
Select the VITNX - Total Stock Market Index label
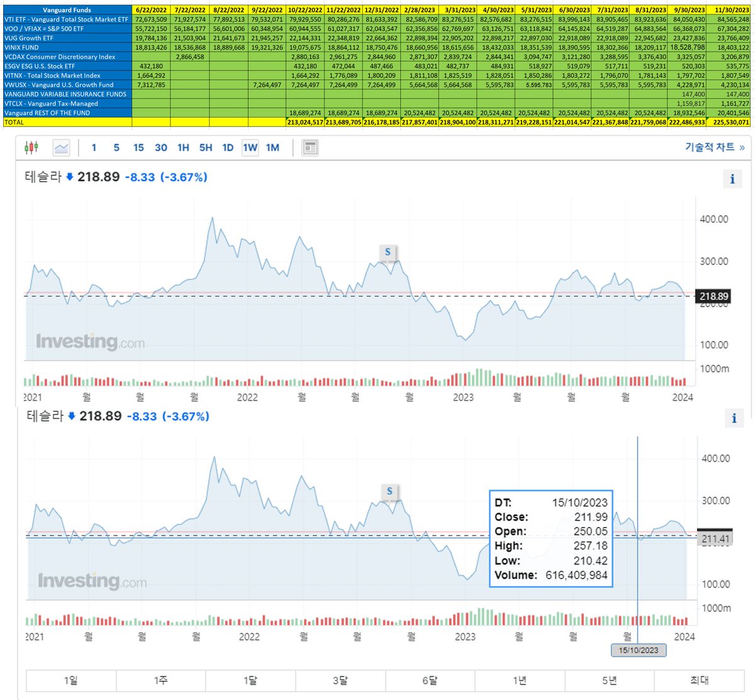point(67,75)
